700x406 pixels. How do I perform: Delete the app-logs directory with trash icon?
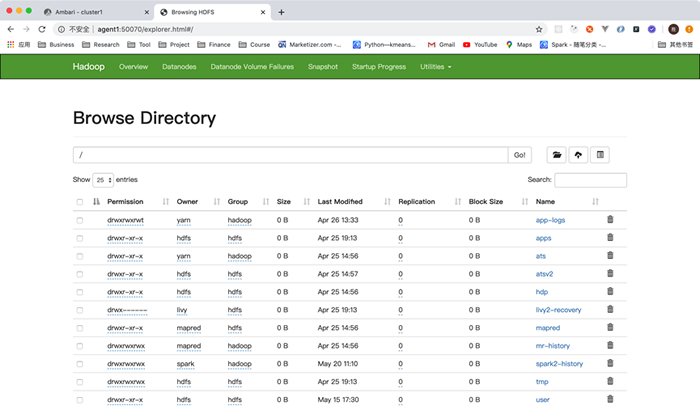tap(610, 219)
